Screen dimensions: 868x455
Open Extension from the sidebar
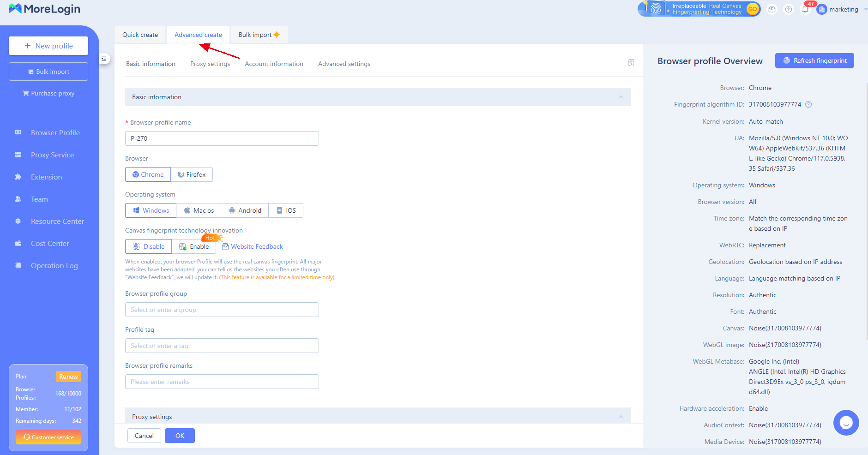coord(46,177)
